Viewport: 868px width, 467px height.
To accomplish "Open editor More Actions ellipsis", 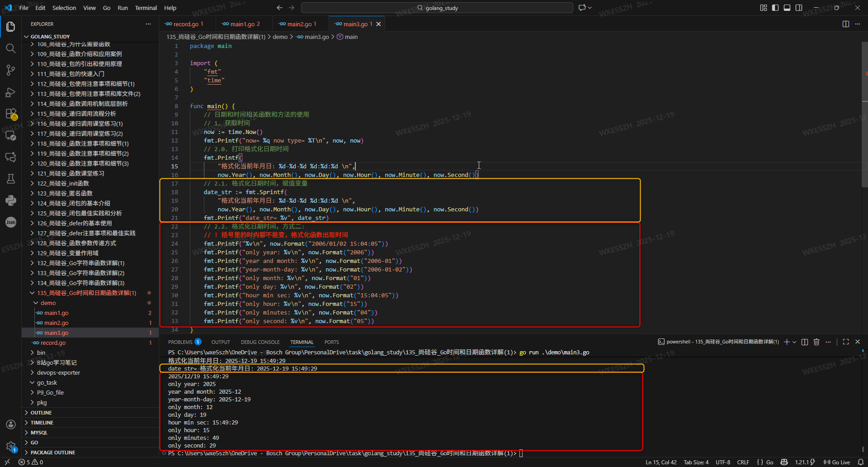I will (x=858, y=24).
